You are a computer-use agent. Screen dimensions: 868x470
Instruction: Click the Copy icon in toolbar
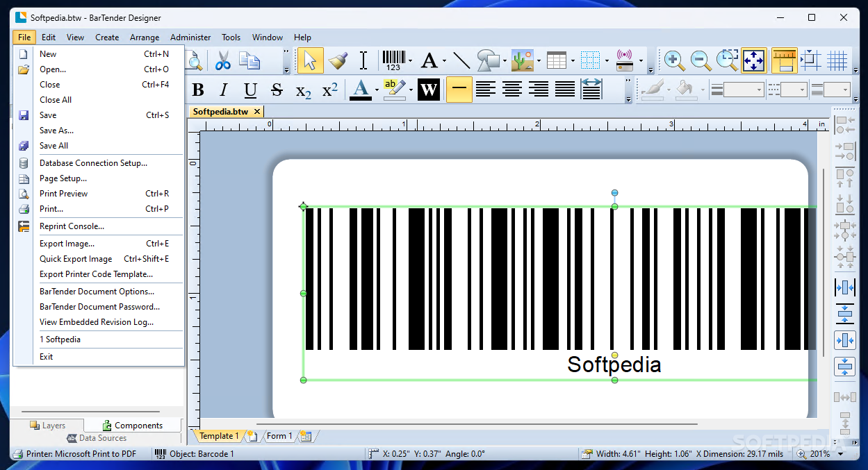pos(249,60)
